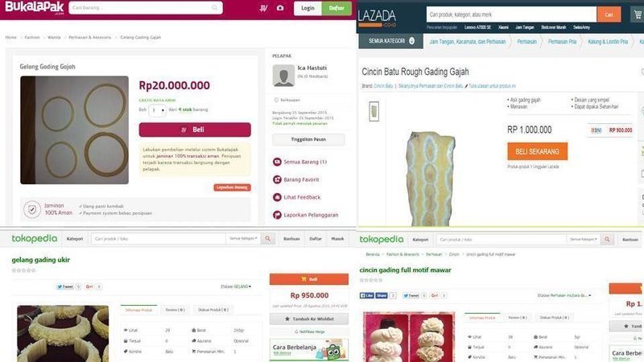Image resolution: width=644 pixels, height=362 pixels.
Task: Open Semua Barang seller items icon
Action: click(x=277, y=162)
